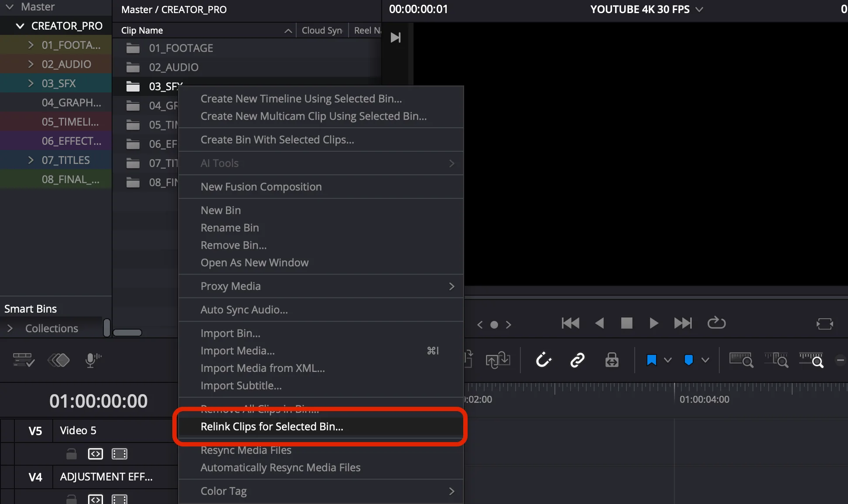Select 04_GRAPH bin in sidebar
The image size is (848, 504).
56,102
